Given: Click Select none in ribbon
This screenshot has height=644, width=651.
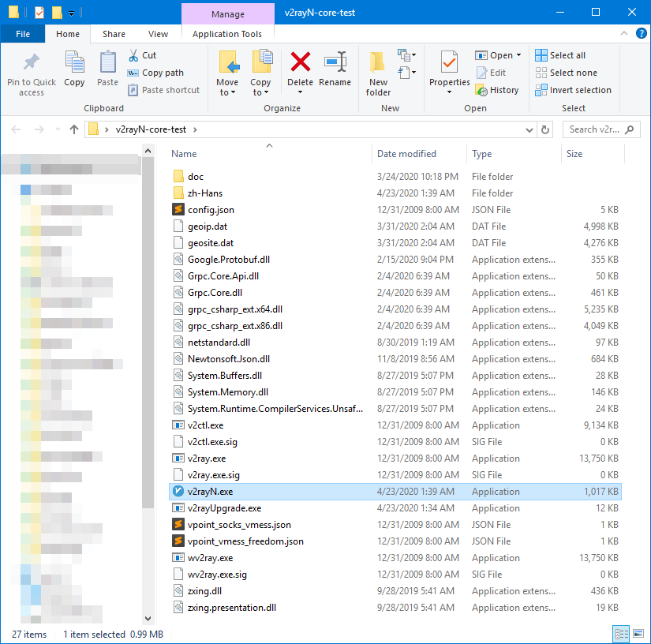Looking at the screenshot, I should pyautogui.click(x=566, y=73).
